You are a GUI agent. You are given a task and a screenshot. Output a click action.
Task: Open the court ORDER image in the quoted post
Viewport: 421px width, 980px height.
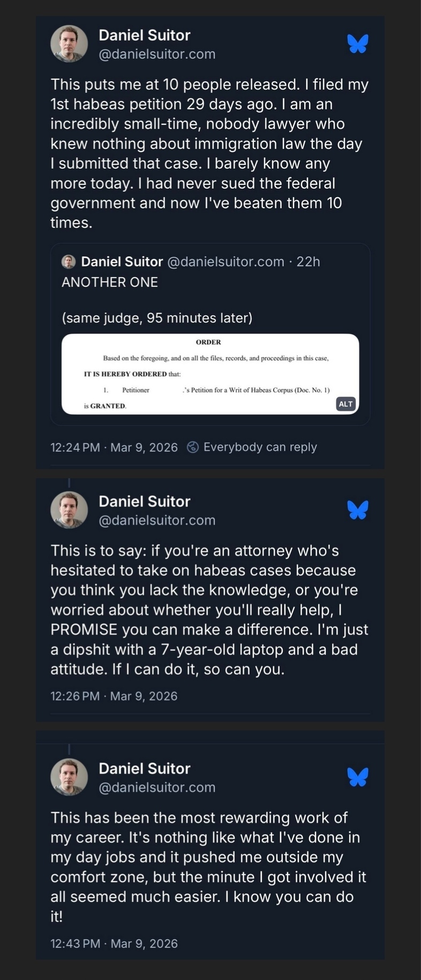(210, 374)
